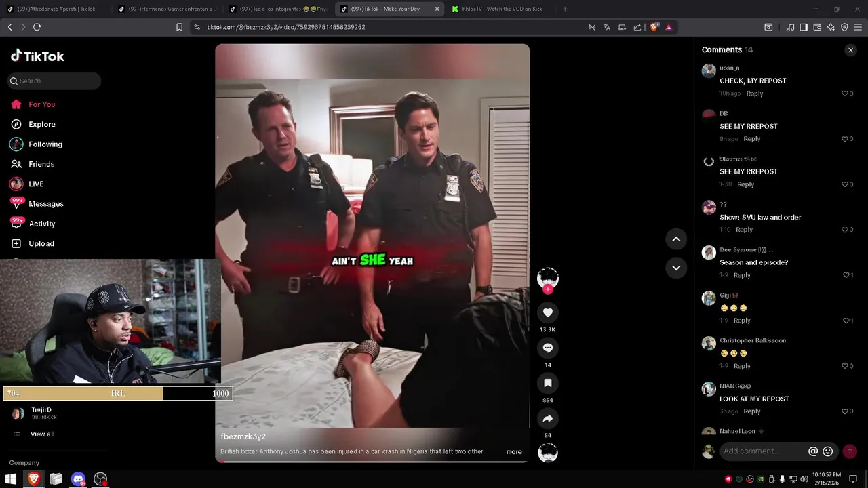Expand caption with 'more' link
Image resolution: width=868 pixels, height=488 pixels.
point(514,452)
